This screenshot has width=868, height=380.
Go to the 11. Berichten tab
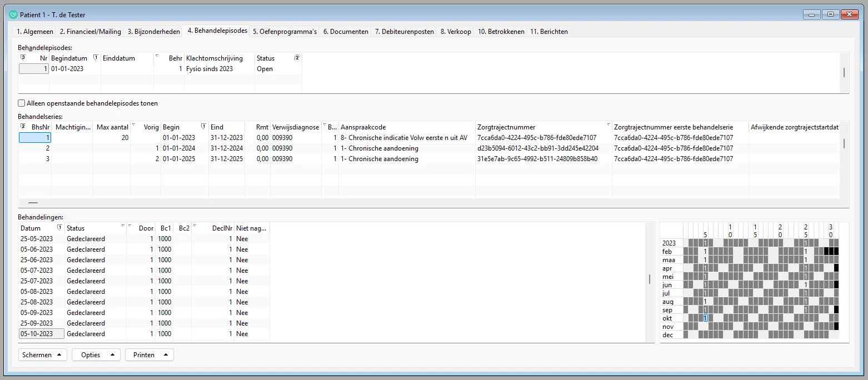pos(548,32)
